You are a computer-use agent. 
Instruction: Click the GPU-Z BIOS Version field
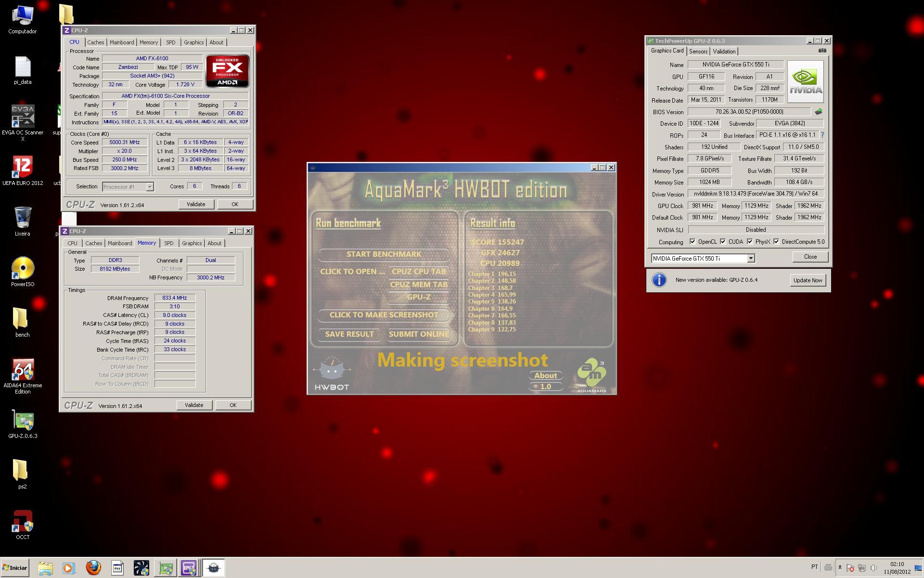point(749,112)
